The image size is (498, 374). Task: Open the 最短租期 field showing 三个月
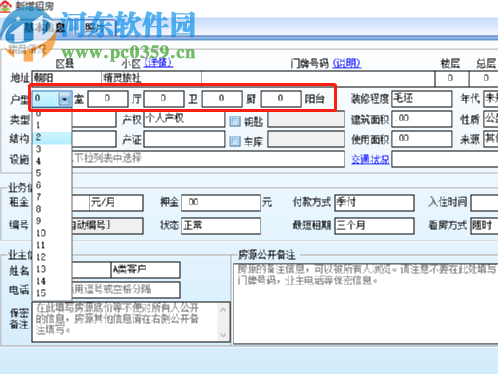pyautogui.click(x=374, y=226)
